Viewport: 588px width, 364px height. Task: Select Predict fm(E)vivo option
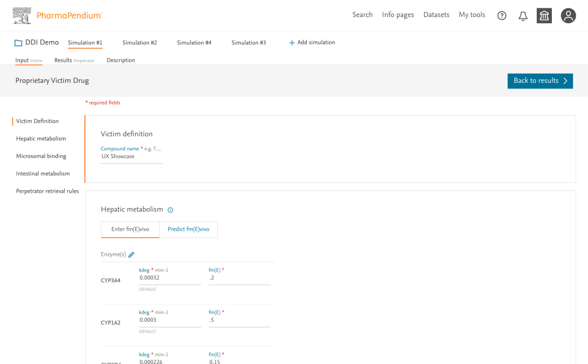[x=189, y=229]
